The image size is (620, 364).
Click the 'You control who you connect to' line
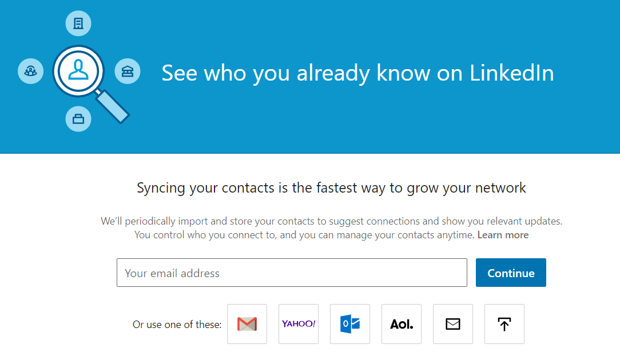(x=304, y=235)
